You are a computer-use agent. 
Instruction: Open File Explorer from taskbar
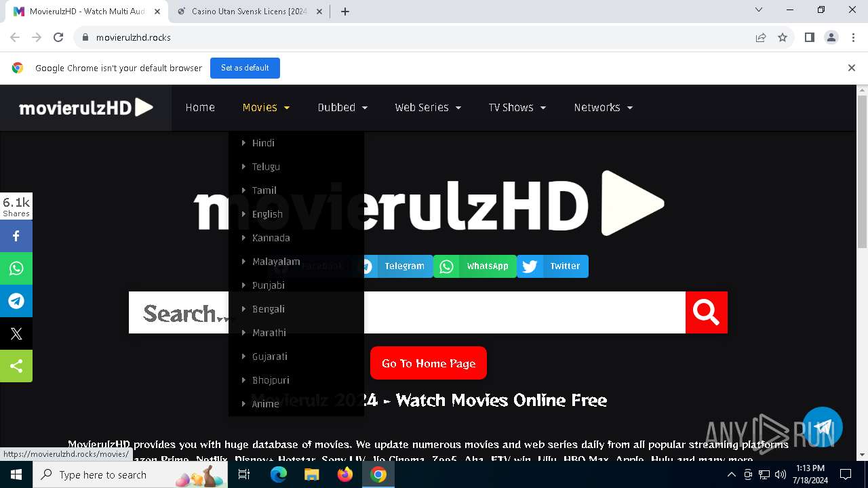(311, 474)
